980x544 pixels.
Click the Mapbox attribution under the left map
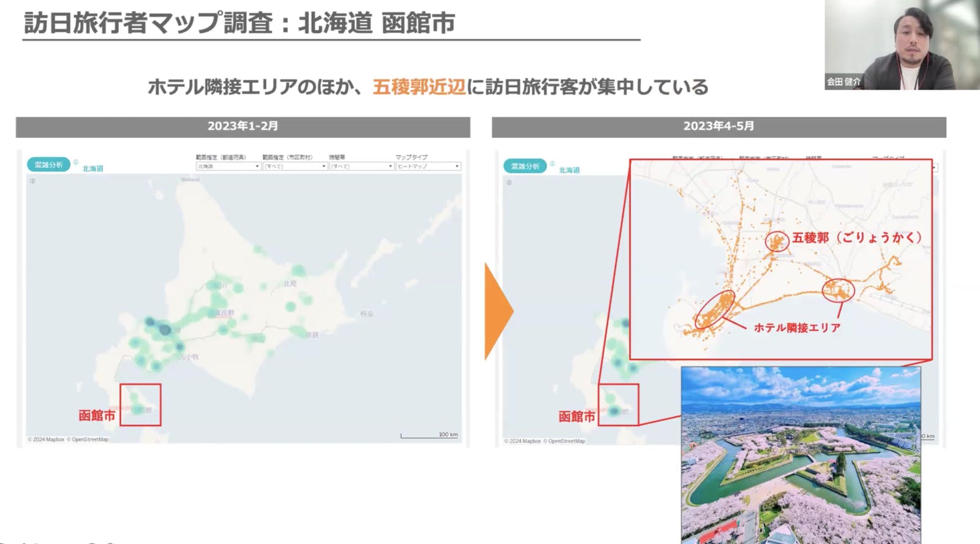(x=46, y=439)
